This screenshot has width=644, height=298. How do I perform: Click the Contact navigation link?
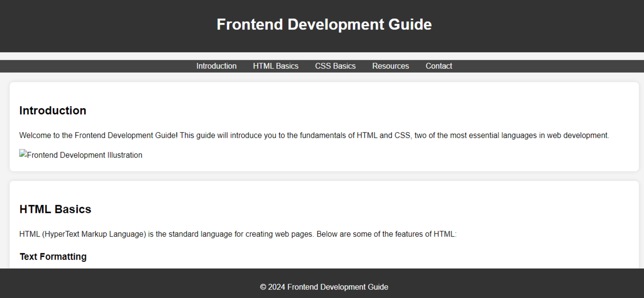[439, 66]
